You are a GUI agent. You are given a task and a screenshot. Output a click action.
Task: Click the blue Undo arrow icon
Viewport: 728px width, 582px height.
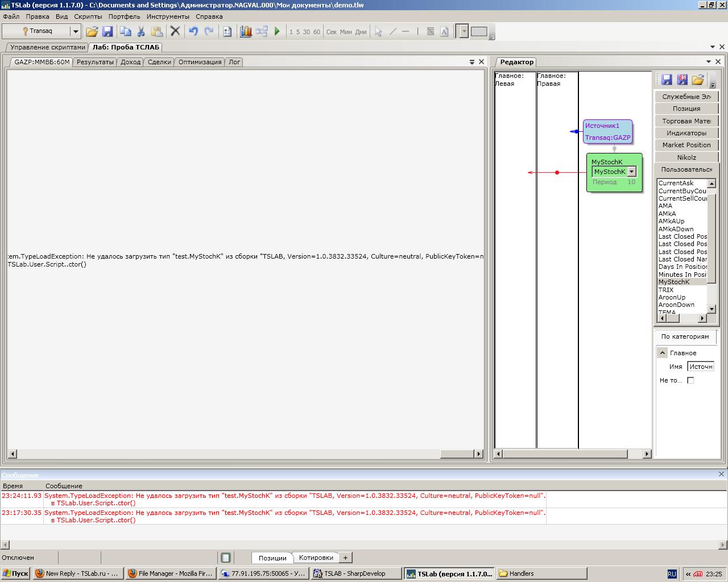click(x=193, y=32)
